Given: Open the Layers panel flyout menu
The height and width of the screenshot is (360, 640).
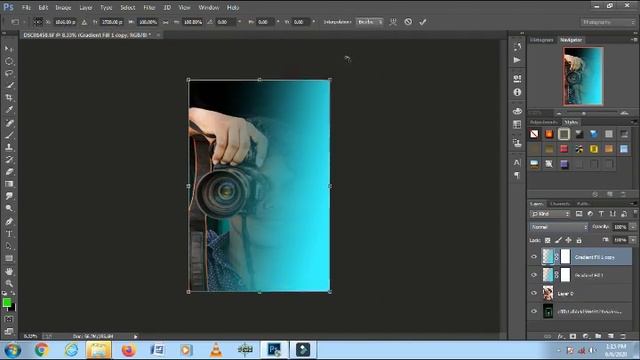Looking at the screenshot, I should point(633,203).
